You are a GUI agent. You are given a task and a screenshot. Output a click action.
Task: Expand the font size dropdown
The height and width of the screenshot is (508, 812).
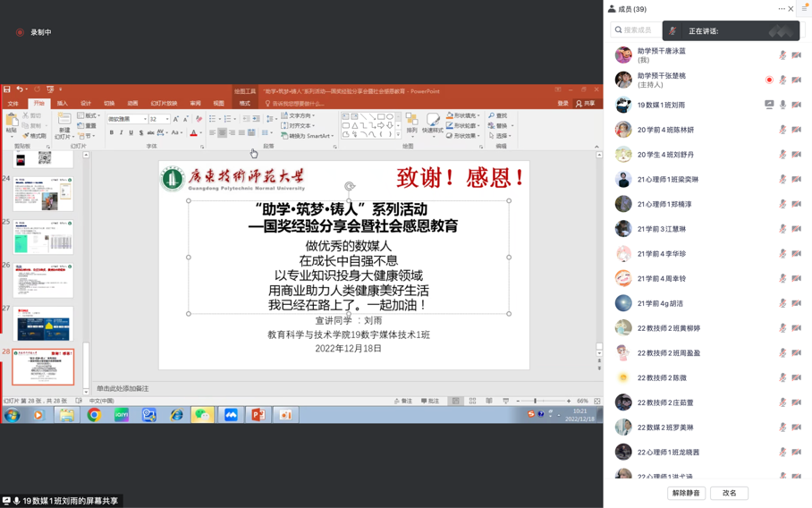tap(167, 119)
